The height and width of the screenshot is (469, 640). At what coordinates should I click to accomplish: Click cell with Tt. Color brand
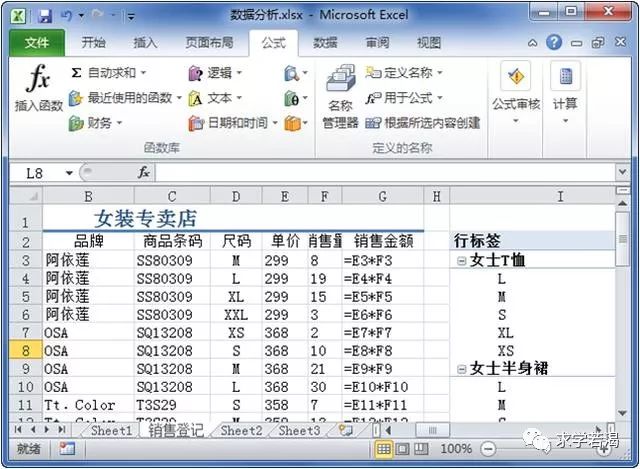click(x=88, y=405)
